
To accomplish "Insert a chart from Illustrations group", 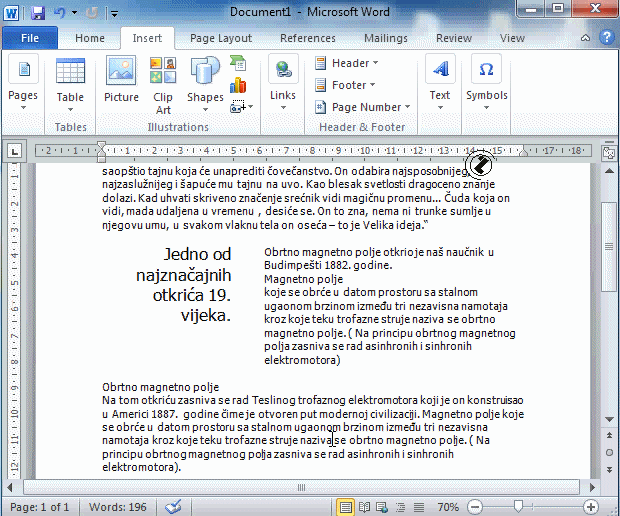I will (238, 84).
